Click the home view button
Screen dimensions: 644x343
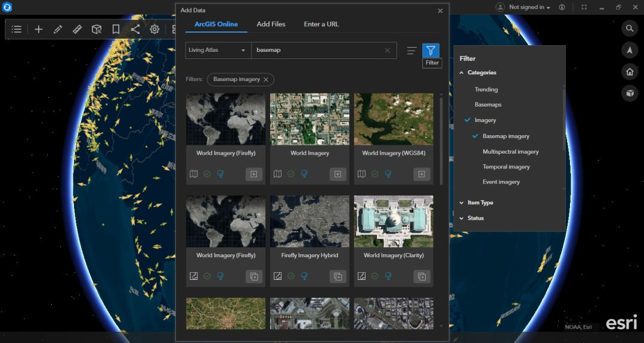tap(629, 72)
